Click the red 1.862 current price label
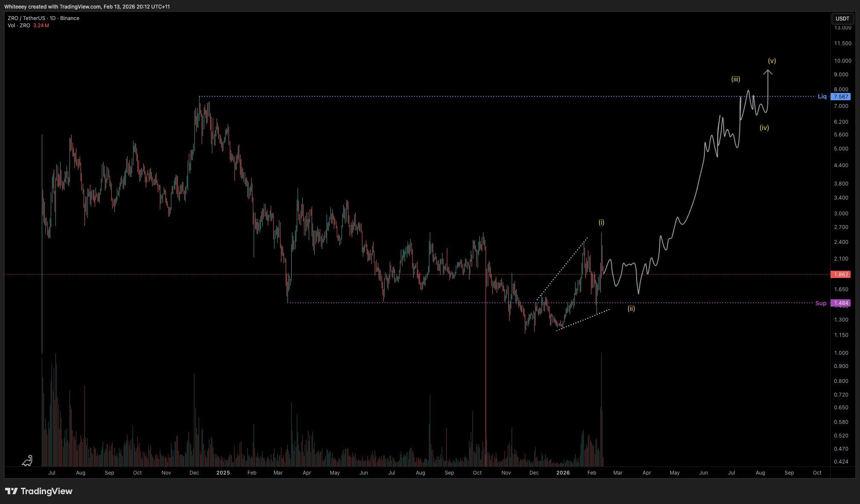This screenshot has width=860, height=504. click(x=840, y=275)
